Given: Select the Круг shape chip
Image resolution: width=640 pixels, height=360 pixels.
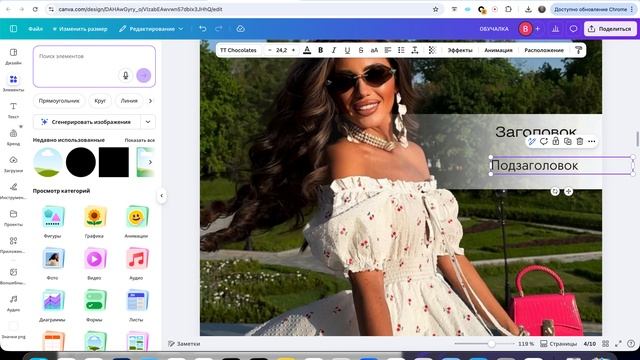Looking at the screenshot, I should (x=100, y=101).
